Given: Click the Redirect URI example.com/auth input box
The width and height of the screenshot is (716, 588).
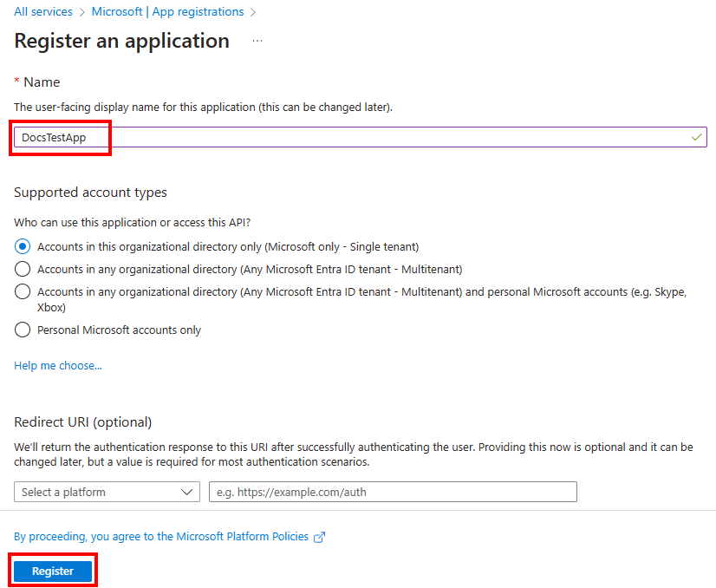Looking at the screenshot, I should point(392,492).
